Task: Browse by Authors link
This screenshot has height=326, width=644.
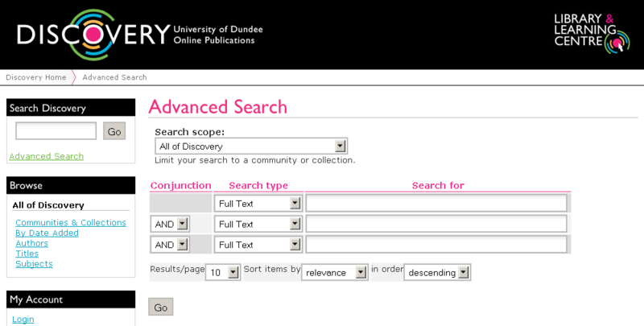Action: pos(31,243)
